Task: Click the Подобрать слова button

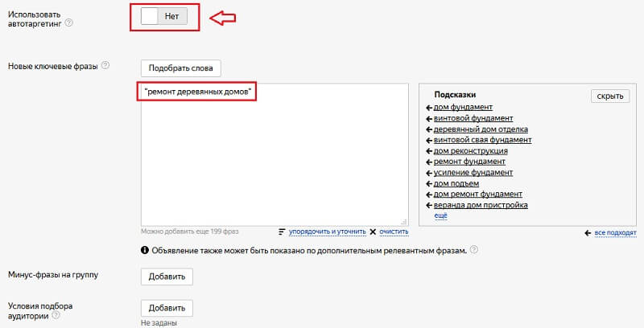Action: tap(180, 68)
